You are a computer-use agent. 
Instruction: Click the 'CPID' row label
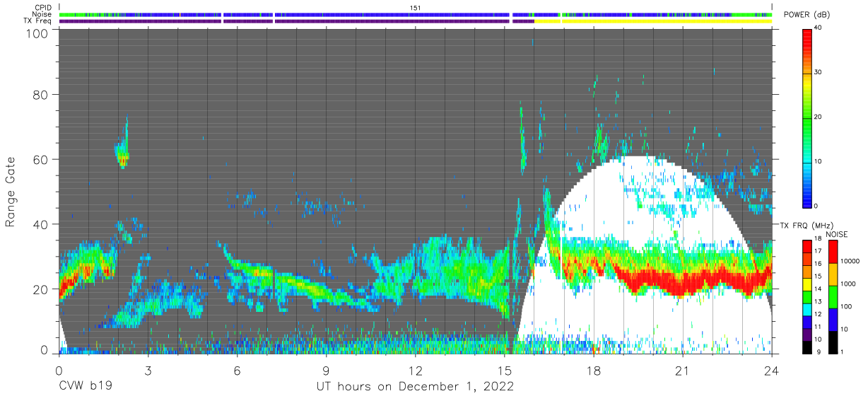tap(42, 8)
